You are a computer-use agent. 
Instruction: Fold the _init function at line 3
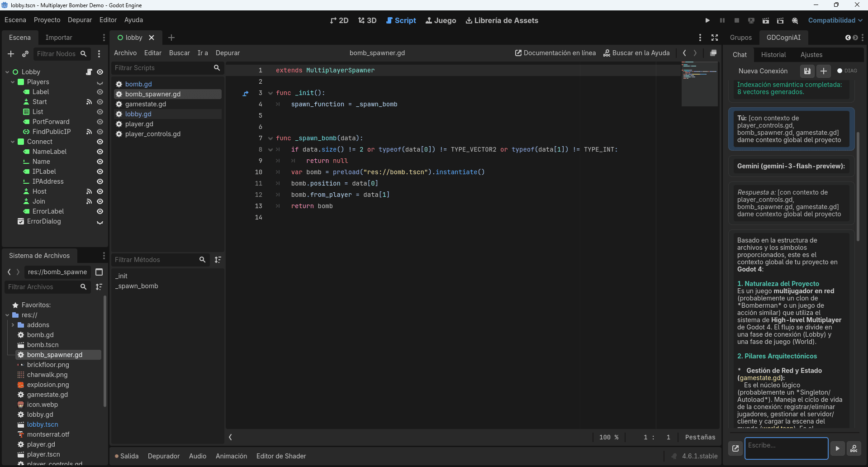[270, 93]
